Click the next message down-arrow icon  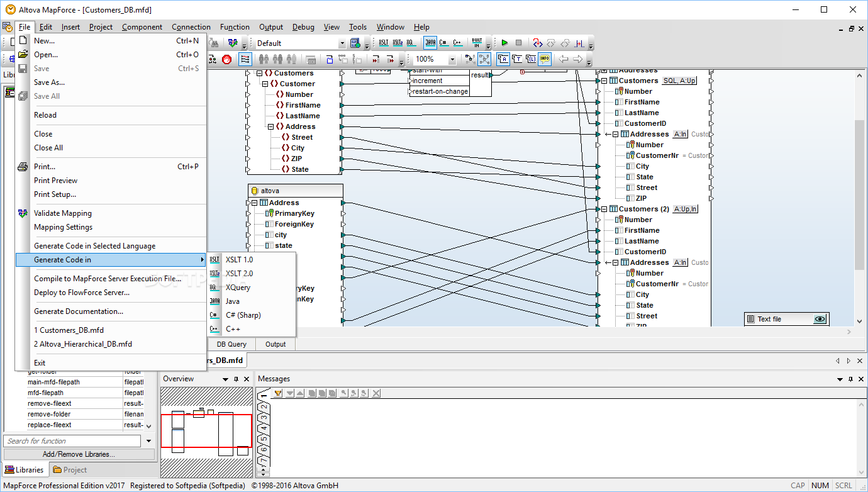290,393
